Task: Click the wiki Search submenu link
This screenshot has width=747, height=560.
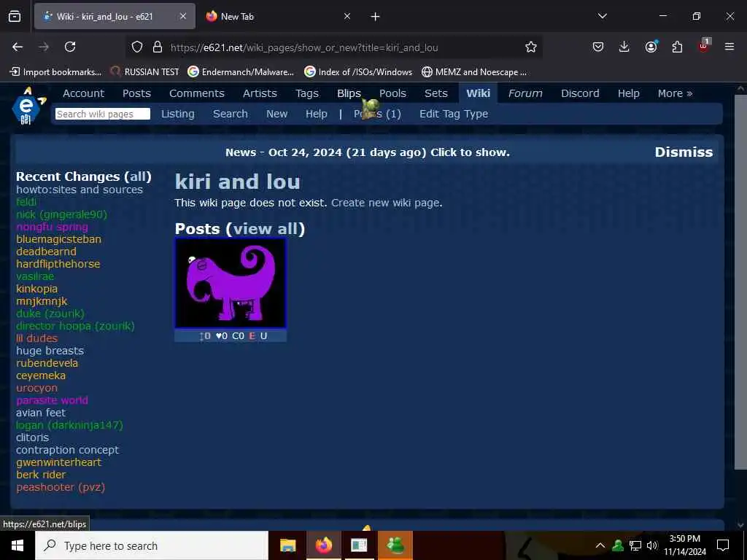Action: (230, 114)
